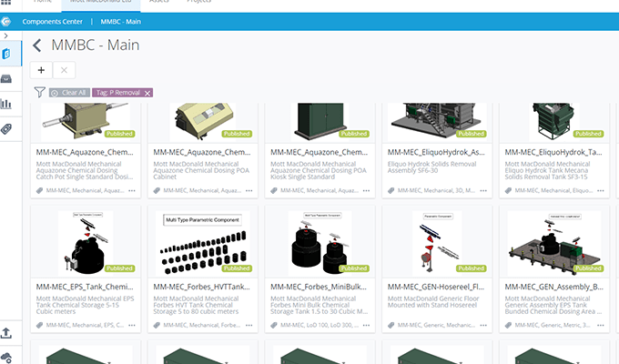Screen dimensions: 619x364
Task: Open more options for MM-MEC_EliquoHydrok_As card
Action: click(483, 191)
